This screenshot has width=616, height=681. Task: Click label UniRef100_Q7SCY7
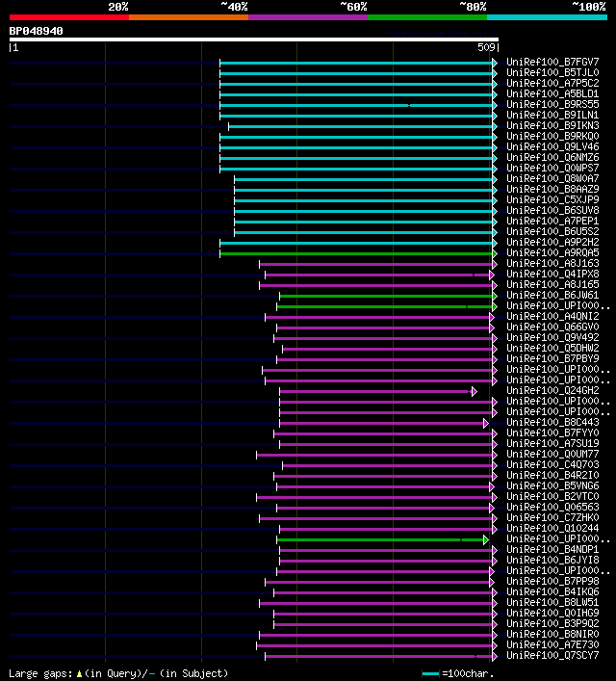click(552, 655)
